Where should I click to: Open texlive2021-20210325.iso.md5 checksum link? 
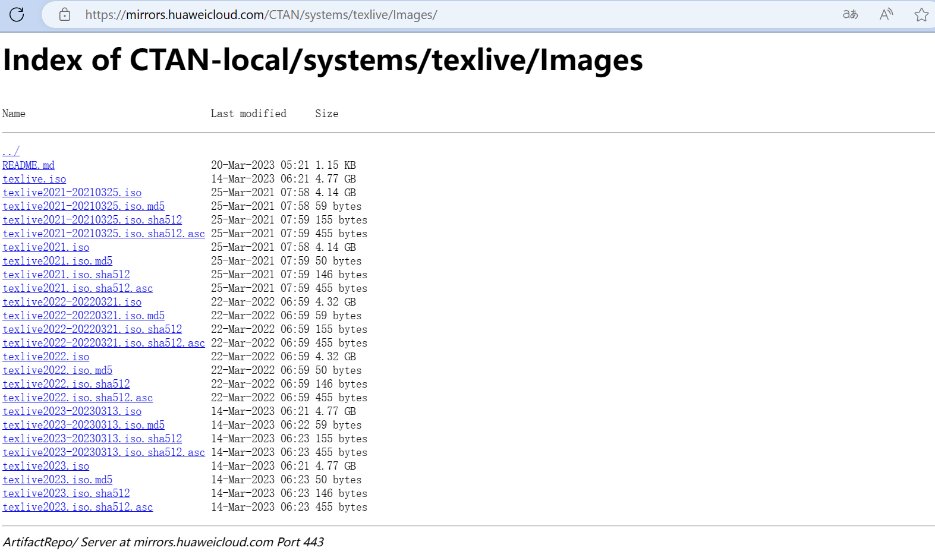click(x=84, y=206)
